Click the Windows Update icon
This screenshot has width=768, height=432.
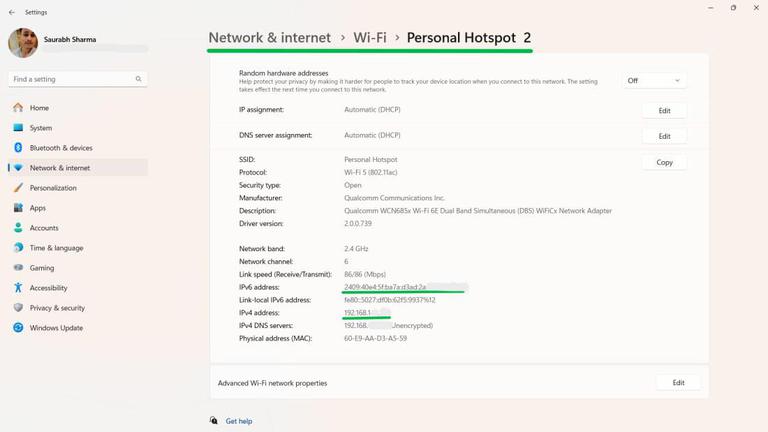click(18, 328)
